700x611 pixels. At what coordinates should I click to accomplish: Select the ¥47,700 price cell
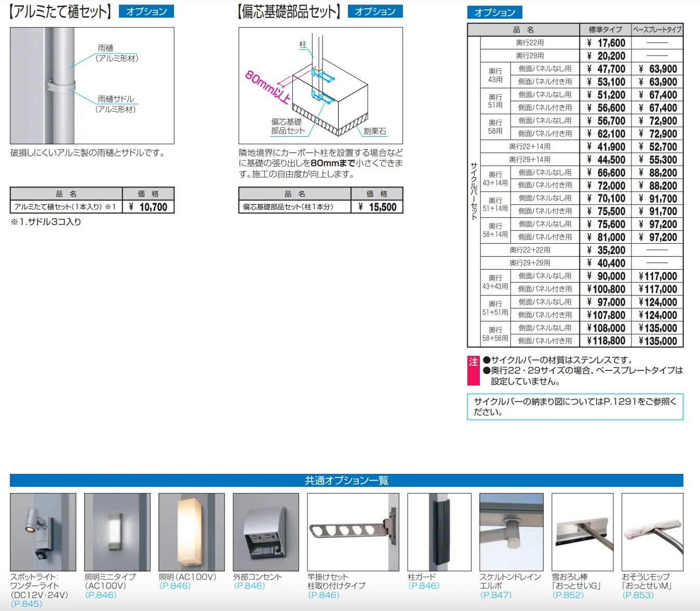click(x=605, y=69)
